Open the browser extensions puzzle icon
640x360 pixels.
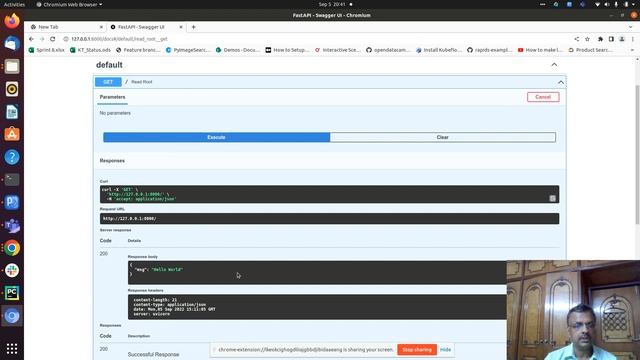pos(600,39)
